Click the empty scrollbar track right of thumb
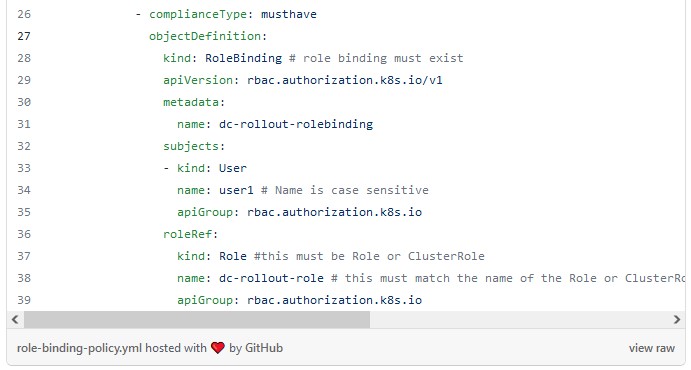Viewport: 691px width, 370px height. (x=519, y=319)
